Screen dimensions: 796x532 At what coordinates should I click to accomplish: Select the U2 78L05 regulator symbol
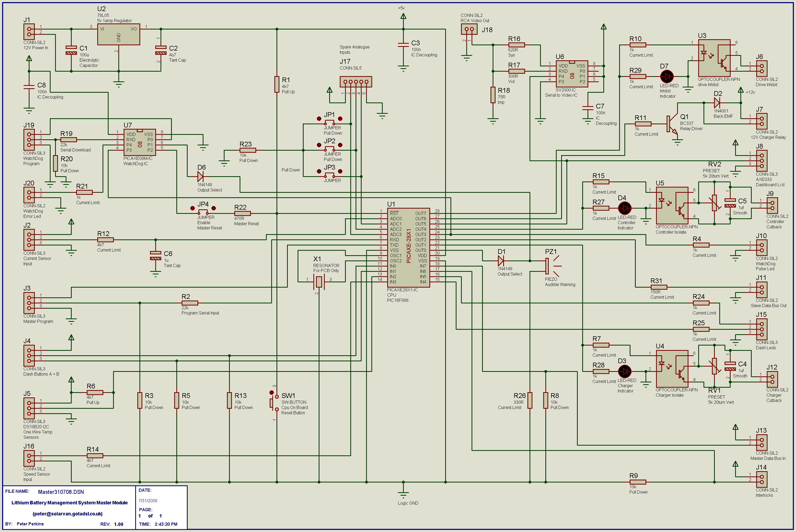coord(119,34)
